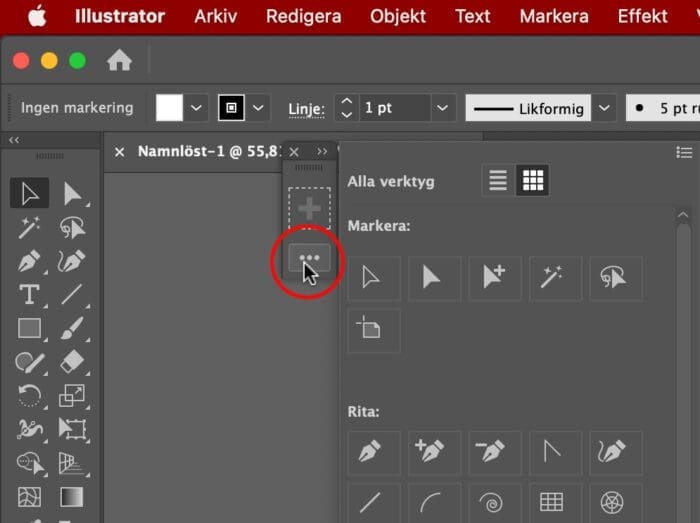
Task: Select the Curvature tool in left toolbar
Action: point(72,261)
